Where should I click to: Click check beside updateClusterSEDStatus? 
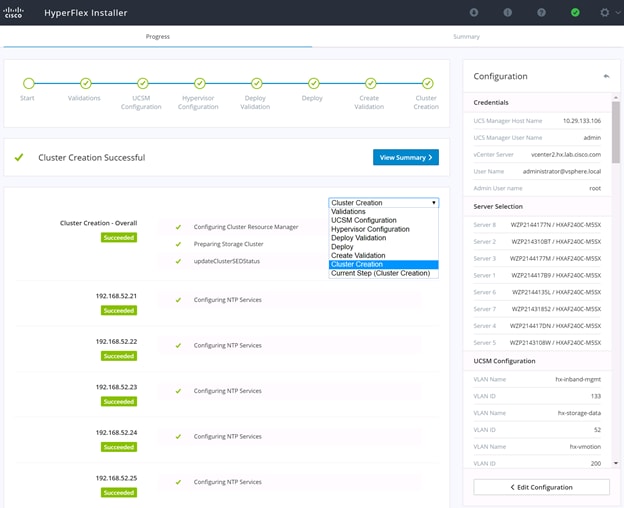coord(178,261)
